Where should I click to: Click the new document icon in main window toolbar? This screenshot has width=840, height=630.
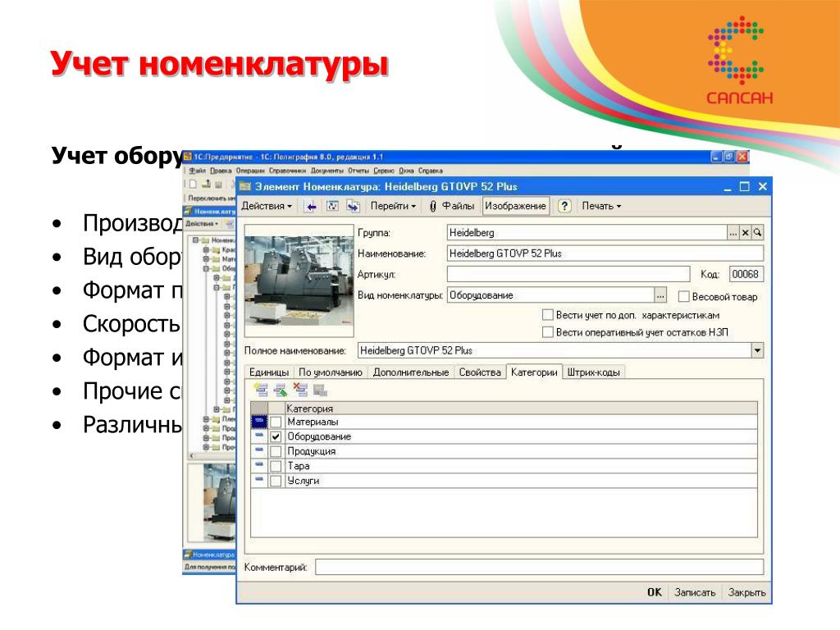[193, 185]
